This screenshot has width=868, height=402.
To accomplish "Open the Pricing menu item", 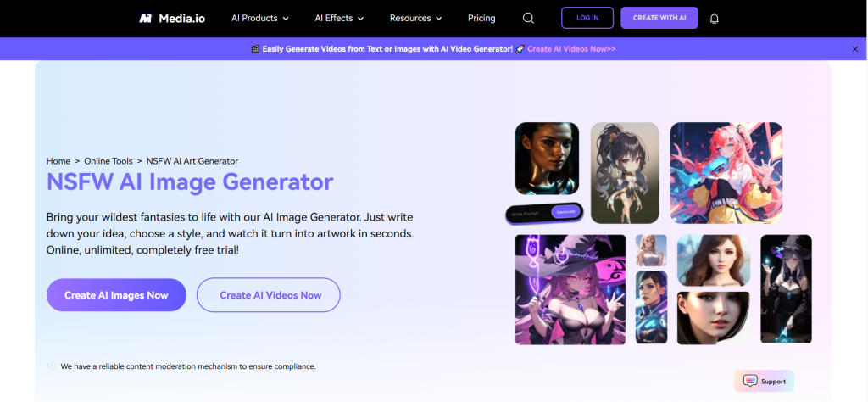I will (x=481, y=19).
